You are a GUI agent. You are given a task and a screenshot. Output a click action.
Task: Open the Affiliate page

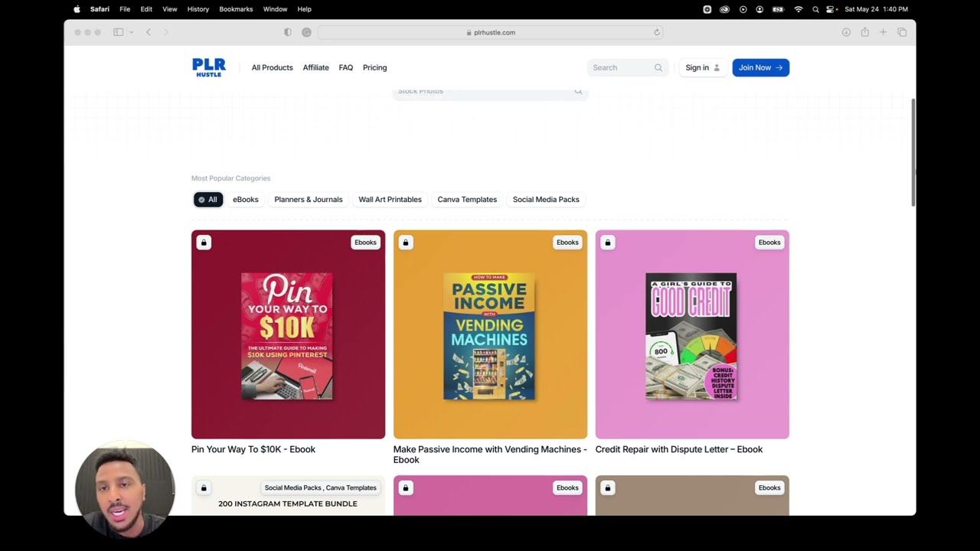click(315, 67)
